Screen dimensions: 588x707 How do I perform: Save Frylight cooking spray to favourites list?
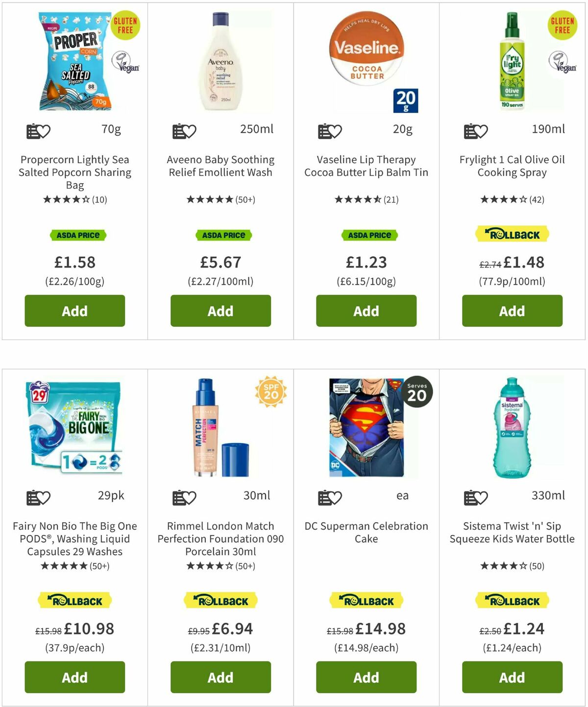coord(476,131)
